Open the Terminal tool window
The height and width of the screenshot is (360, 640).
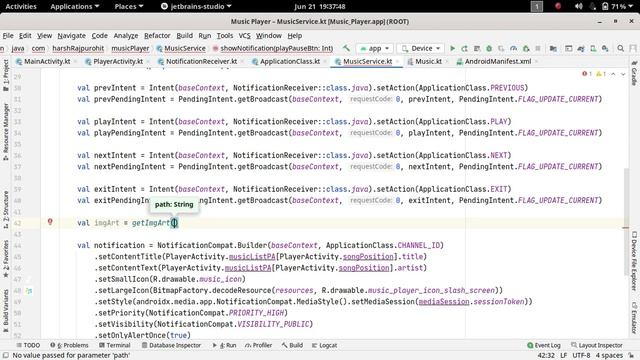[115, 345]
